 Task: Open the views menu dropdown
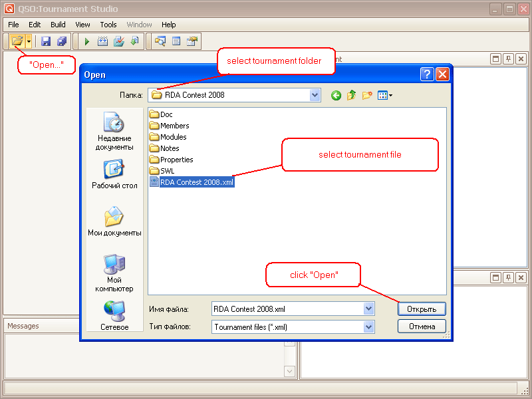point(385,95)
